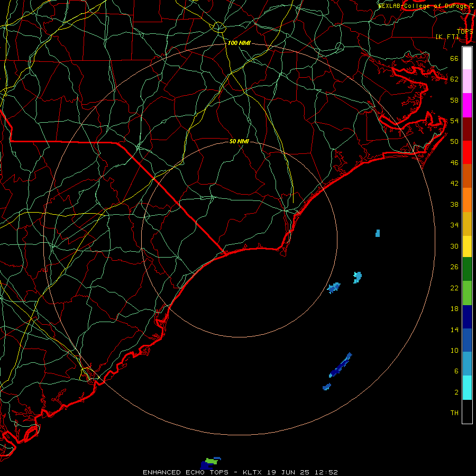Click the 66 legend value
Image resolution: width=476 pixels, height=476 pixels.
coord(454,58)
